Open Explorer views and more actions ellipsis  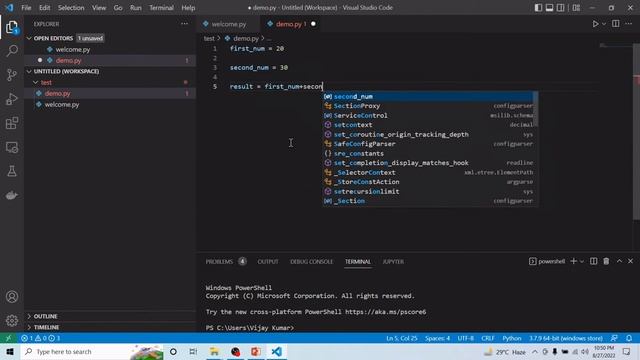tap(184, 24)
